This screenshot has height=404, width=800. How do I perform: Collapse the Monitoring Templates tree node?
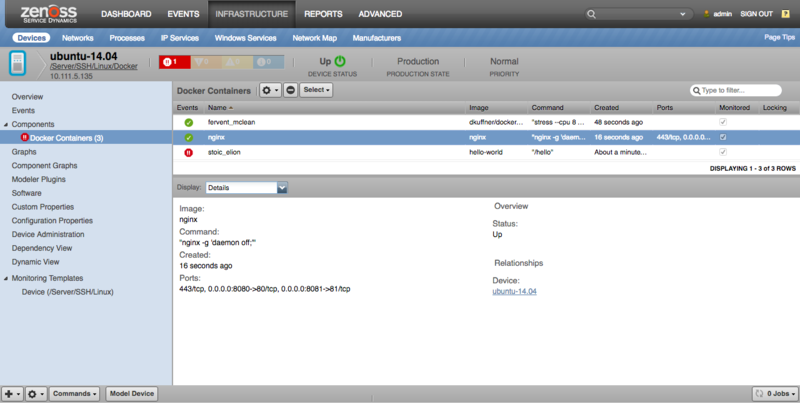[6, 279]
